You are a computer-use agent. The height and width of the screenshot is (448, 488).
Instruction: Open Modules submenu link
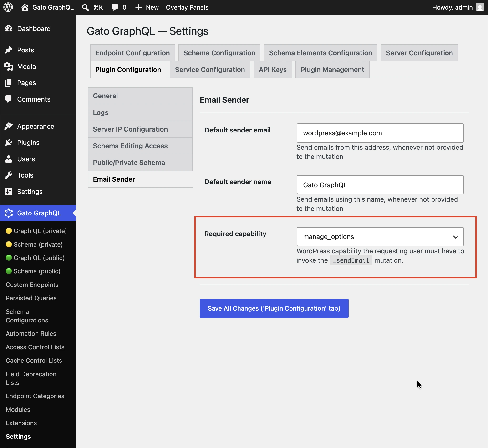[x=18, y=409]
